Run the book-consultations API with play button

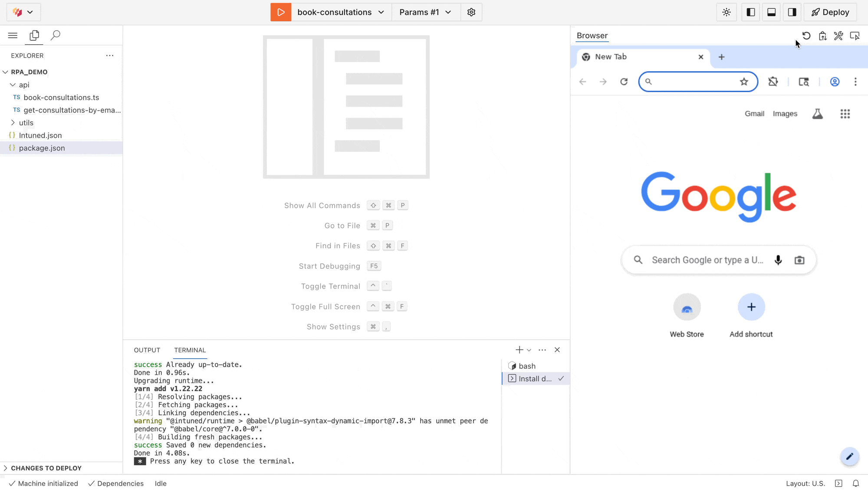point(281,12)
